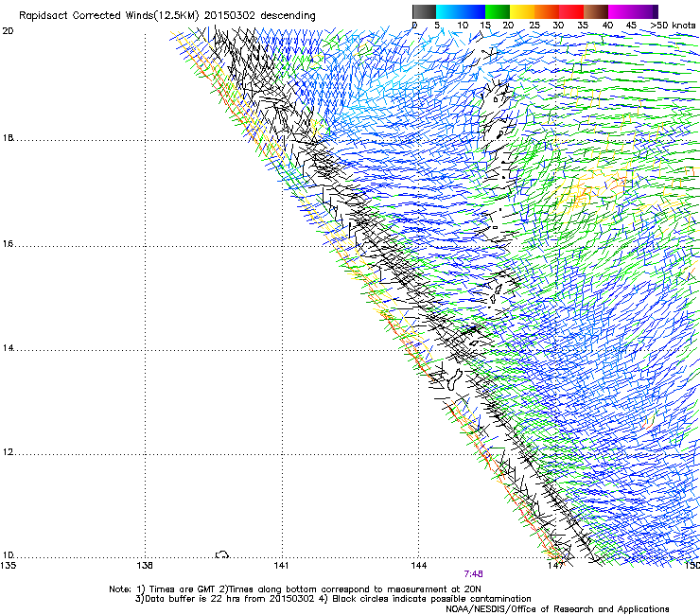
Task: Click the purple 7:48 pass time label
Action: coord(473,574)
